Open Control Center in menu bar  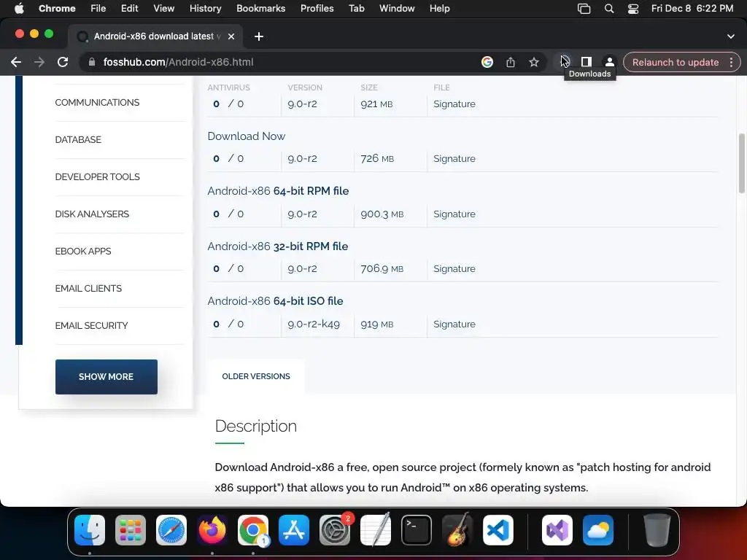tap(632, 8)
